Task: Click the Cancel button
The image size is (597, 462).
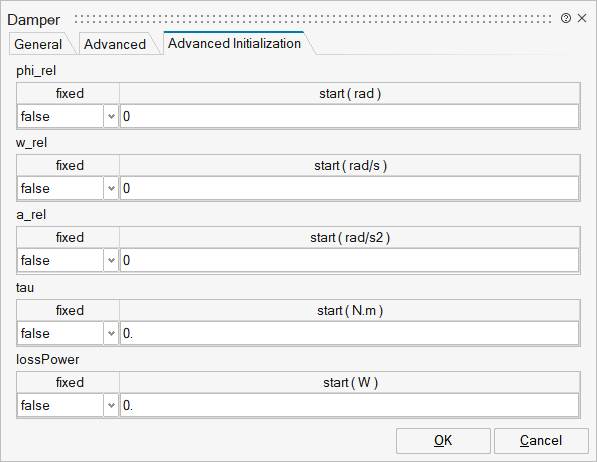Action: tap(541, 441)
